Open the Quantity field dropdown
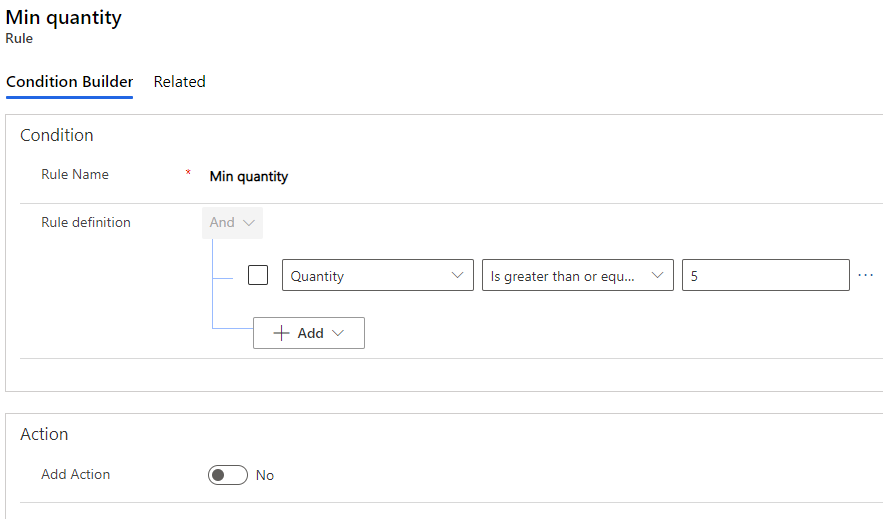883x519 pixels. pyautogui.click(x=377, y=276)
